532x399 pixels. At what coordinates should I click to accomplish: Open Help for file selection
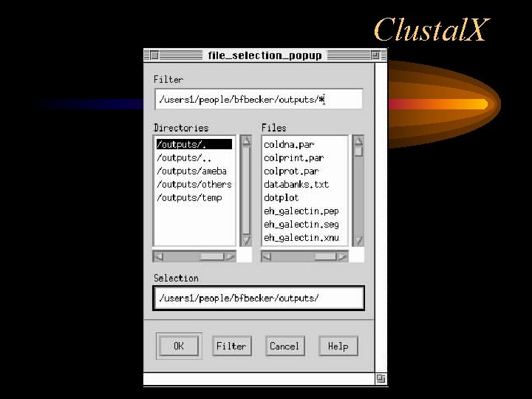click(338, 346)
